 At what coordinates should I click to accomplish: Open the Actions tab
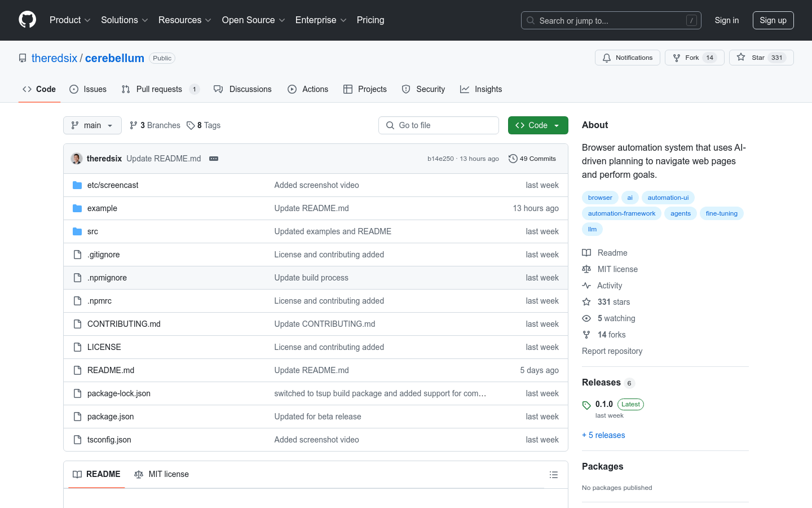click(x=308, y=89)
